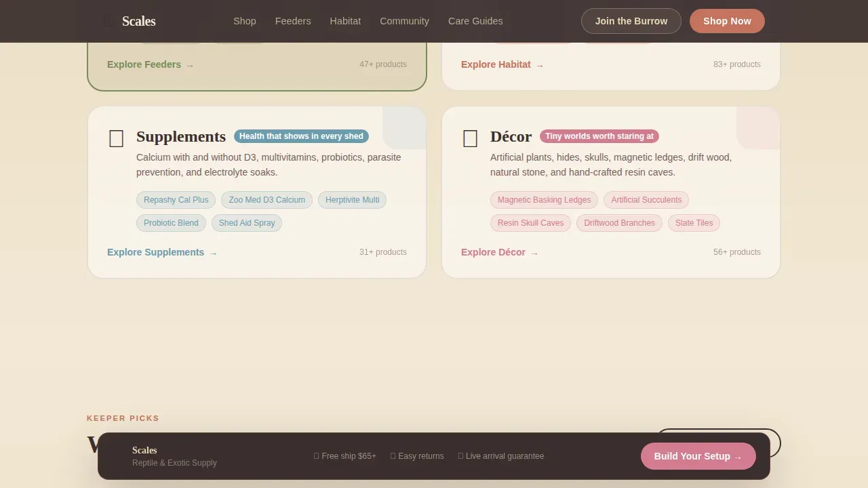Select the Magnetic Basking Ledges tag
The height and width of the screenshot is (488, 868).
544,200
